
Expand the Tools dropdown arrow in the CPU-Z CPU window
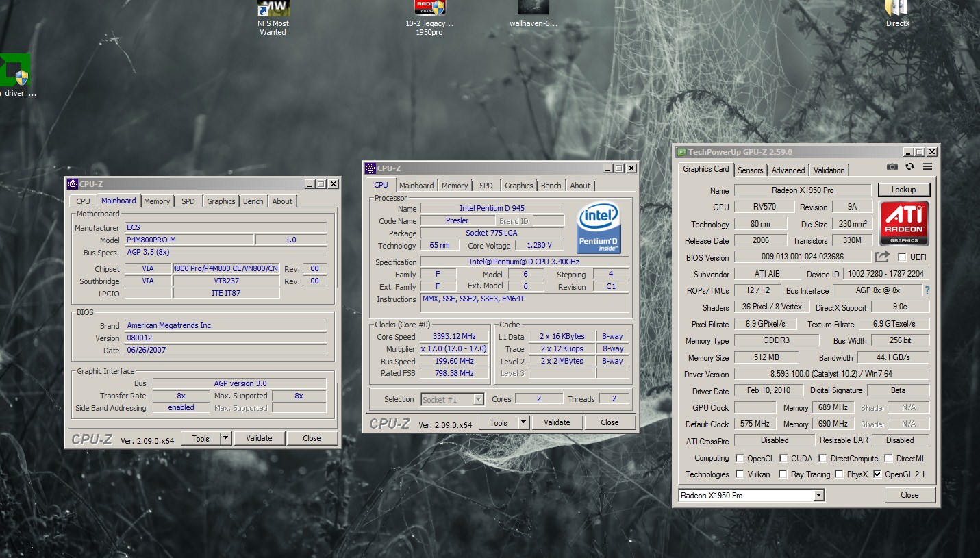click(x=523, y=422)
